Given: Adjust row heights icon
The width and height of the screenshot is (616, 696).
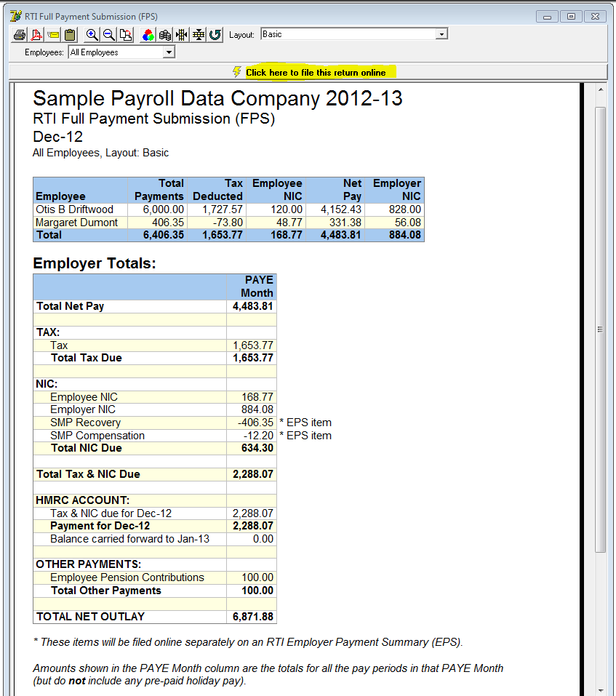Looking at the screenshot, I should coord(199,35).
